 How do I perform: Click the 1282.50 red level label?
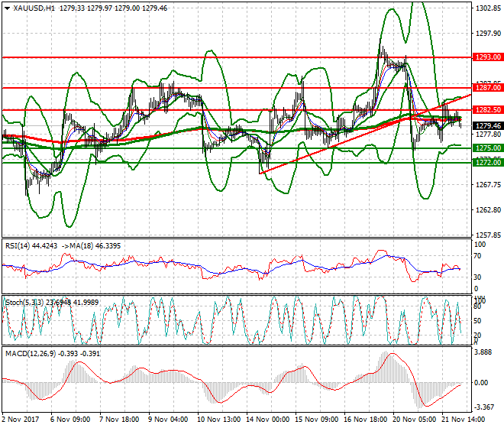[487, 111]
